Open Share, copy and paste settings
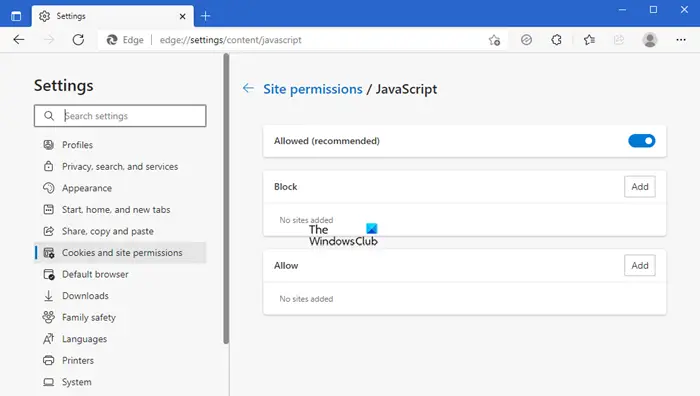Viewport: 700px width, 396px height. click(108, 231)
